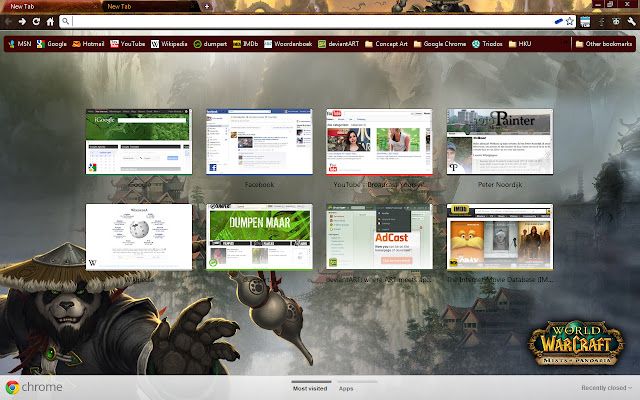640x400 pixels.
Task: Click the deviantART: where ART meets caption
Action: [x=379, y=280]
